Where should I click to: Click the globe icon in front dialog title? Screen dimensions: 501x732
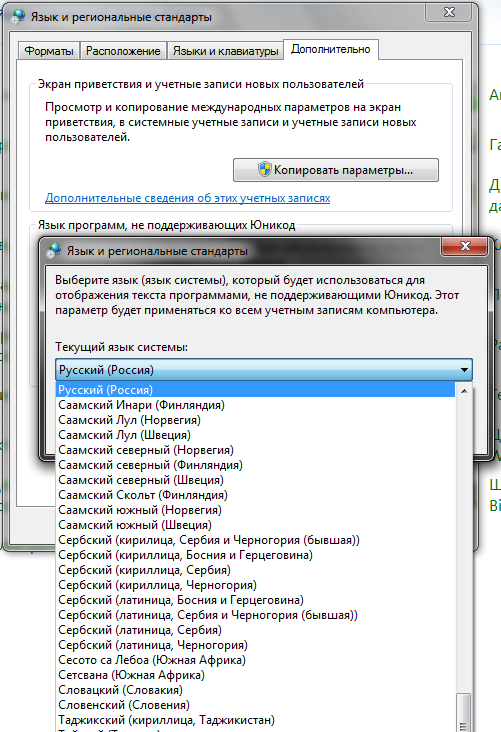point(54,251)
